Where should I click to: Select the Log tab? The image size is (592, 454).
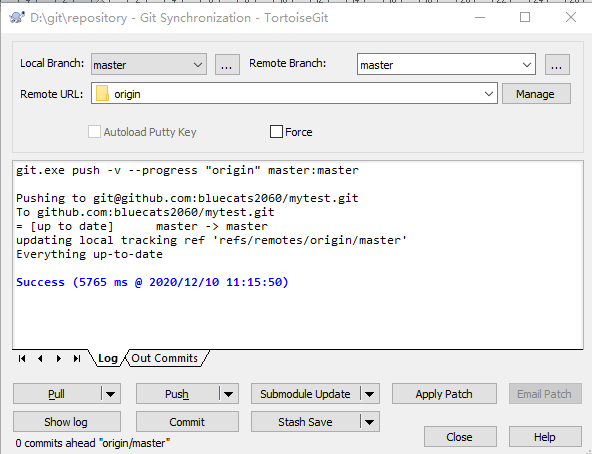(108, 358)
